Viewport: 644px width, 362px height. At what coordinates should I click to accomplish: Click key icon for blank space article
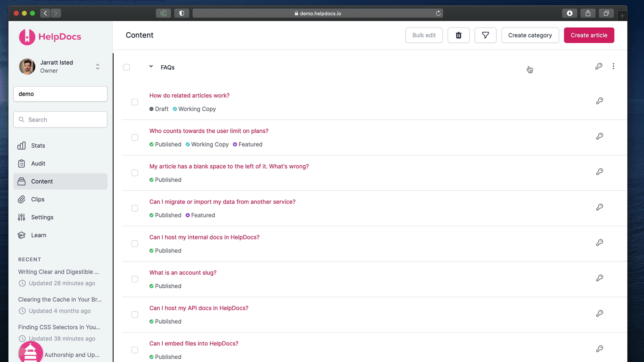click(x=600, y=172)
